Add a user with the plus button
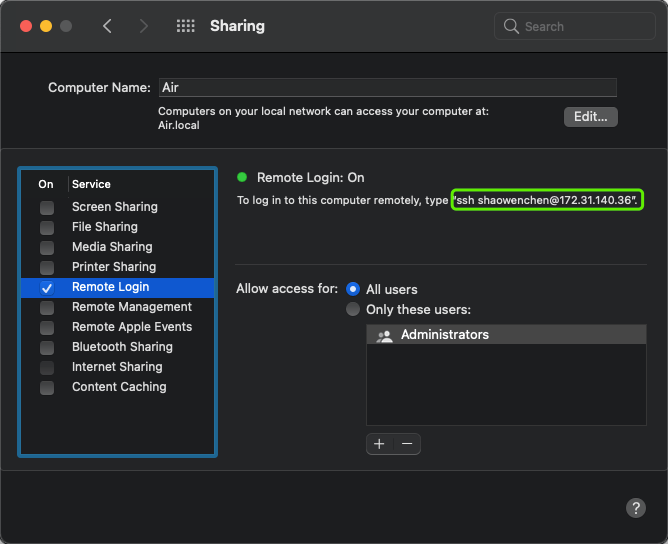Viewport: 668px width, 544px height. tap(379, 444)
